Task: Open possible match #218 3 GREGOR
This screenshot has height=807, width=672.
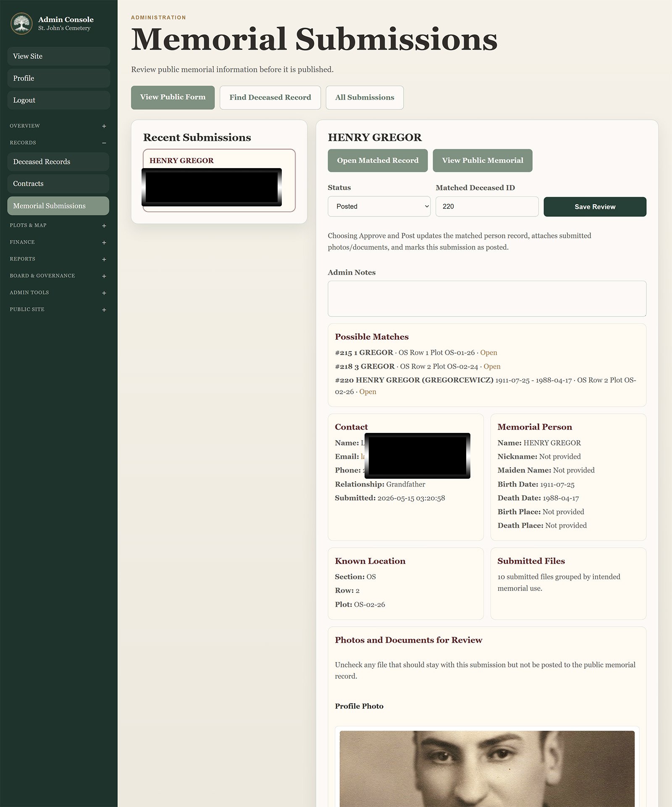Action: (492, 367)
